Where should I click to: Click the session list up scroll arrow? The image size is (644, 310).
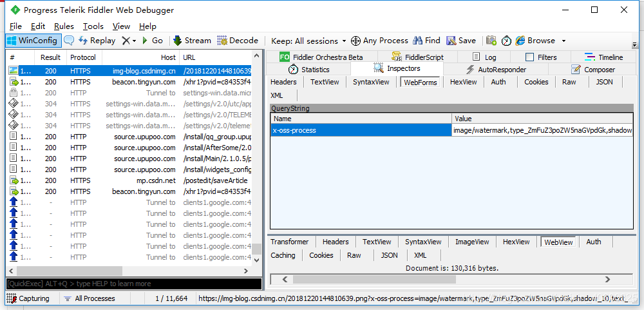[x=257, y=55]
